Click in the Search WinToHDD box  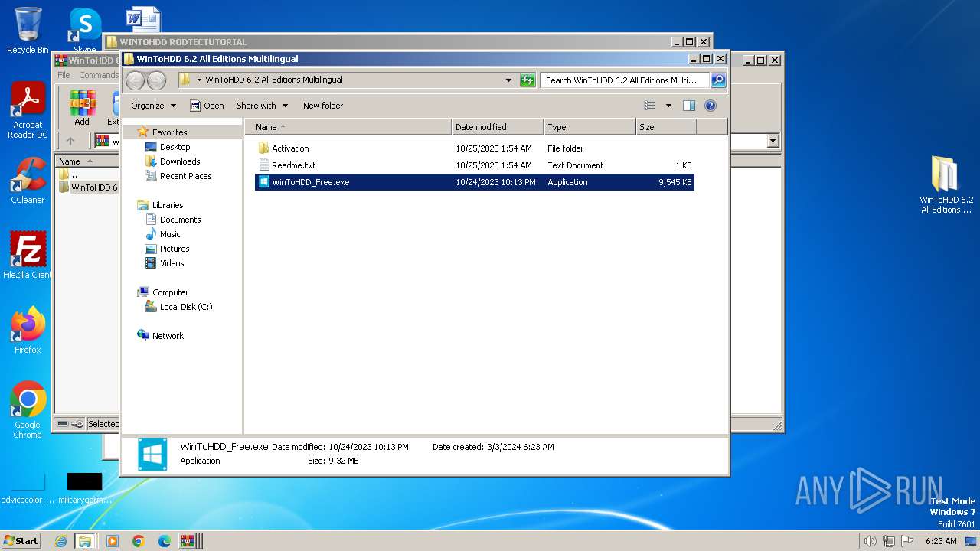tap(624, 80)
